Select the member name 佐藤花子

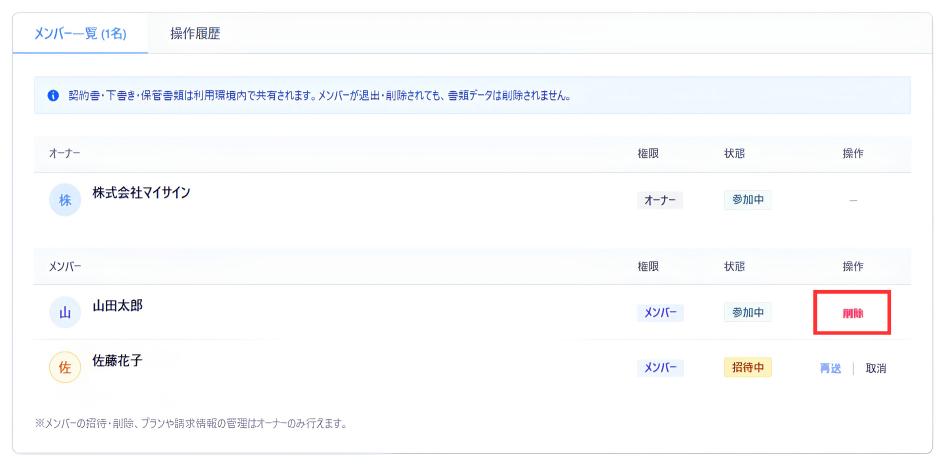[117, 360]
